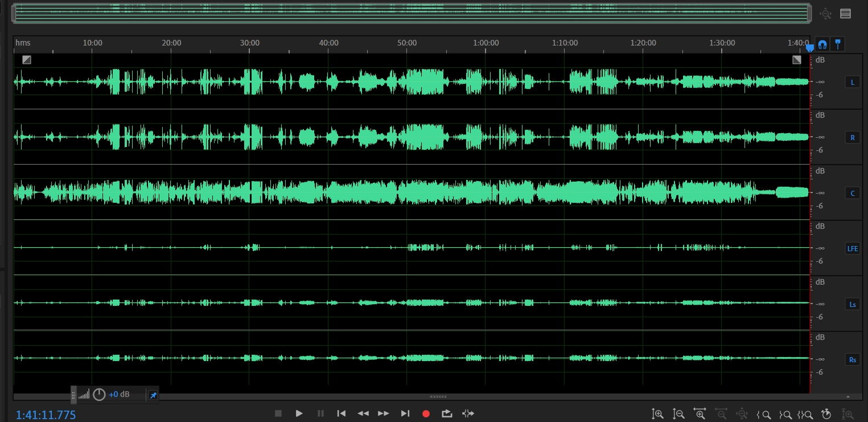
Task: Start playback with the Play button
Action: click(299, 413)
